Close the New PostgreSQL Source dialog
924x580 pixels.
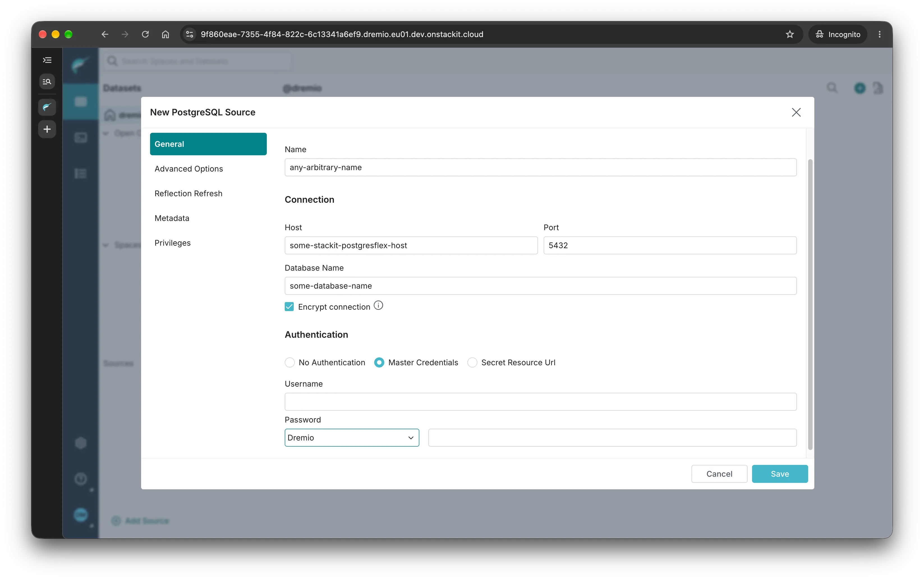point(796,112)
